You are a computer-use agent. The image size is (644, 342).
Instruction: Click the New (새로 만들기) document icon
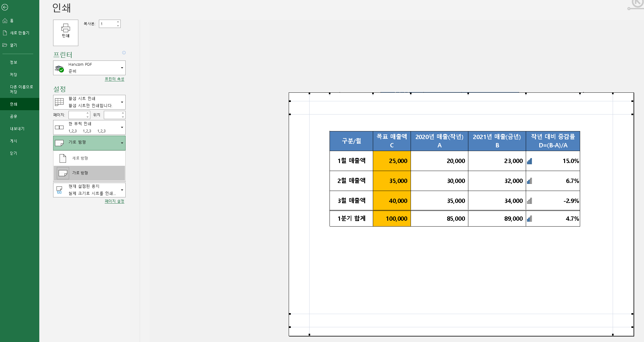point(5,33)
